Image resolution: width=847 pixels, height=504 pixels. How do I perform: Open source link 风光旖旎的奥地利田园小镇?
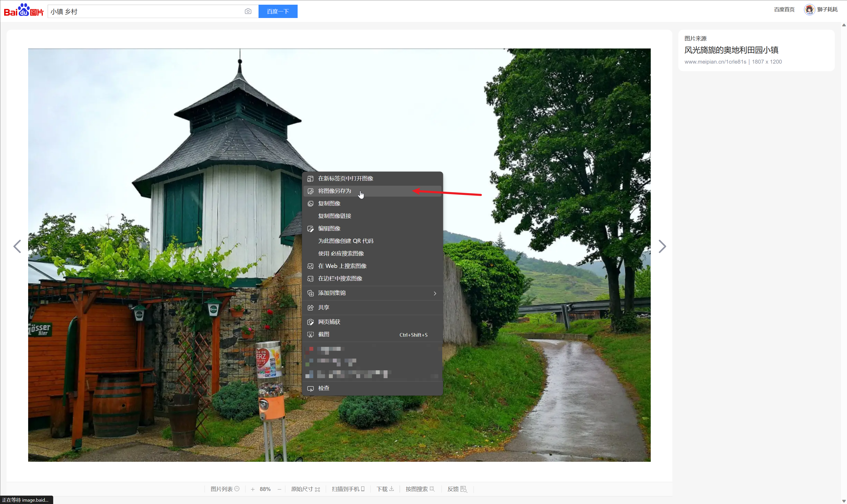pos(731,50)
